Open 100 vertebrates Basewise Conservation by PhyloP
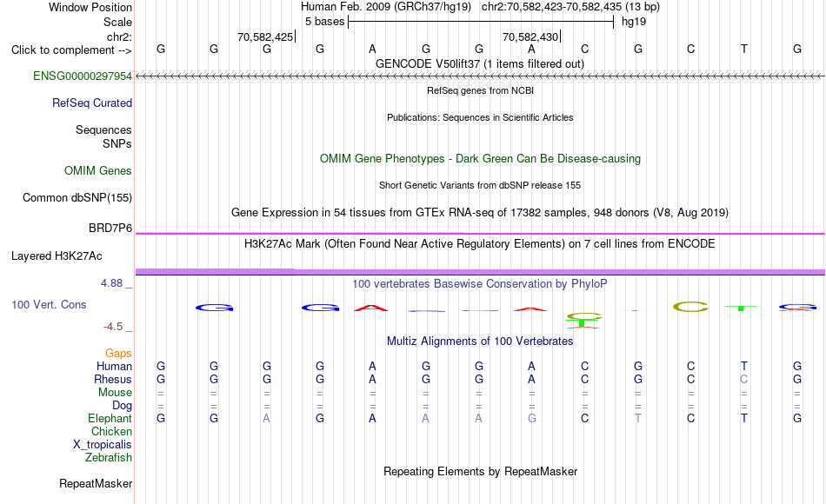 point(480,284)
